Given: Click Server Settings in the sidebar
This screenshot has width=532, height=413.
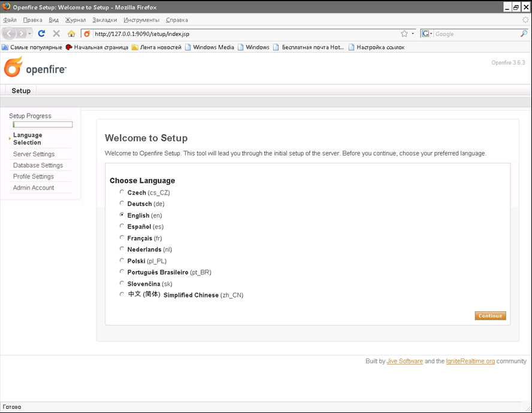Looking at the screenshot, I should point(34,154).
